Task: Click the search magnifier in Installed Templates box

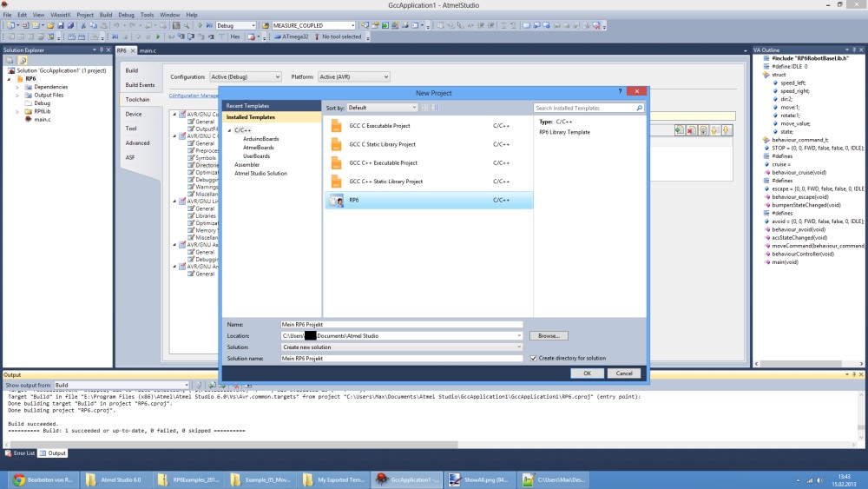Action: pyautogui.click(x=640, y=108)
